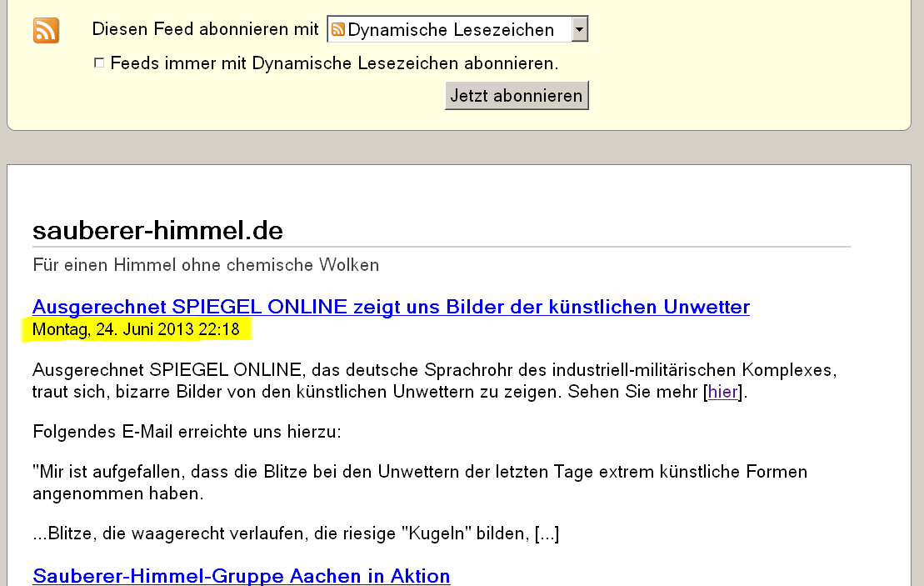Click the 'Feeds immer mit Dynamische Lesezeichen abonnieren' label
Screen dimensions: 924x586
tap(333, 63)
